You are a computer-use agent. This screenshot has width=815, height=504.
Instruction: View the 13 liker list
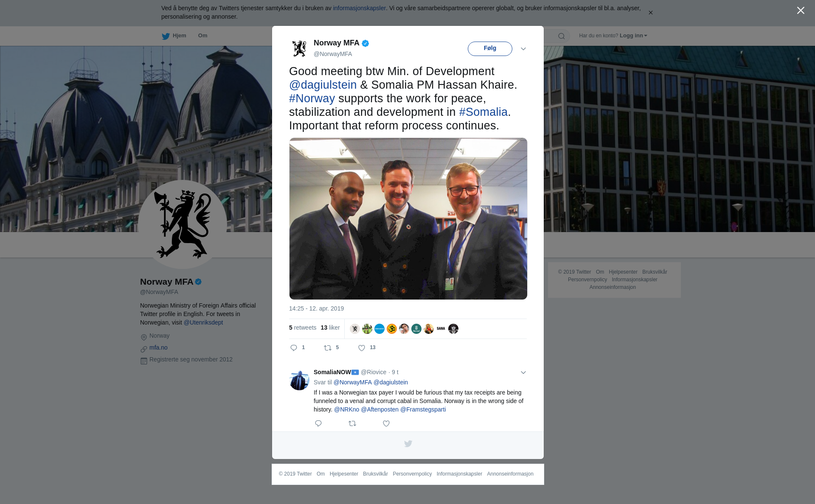330,328
